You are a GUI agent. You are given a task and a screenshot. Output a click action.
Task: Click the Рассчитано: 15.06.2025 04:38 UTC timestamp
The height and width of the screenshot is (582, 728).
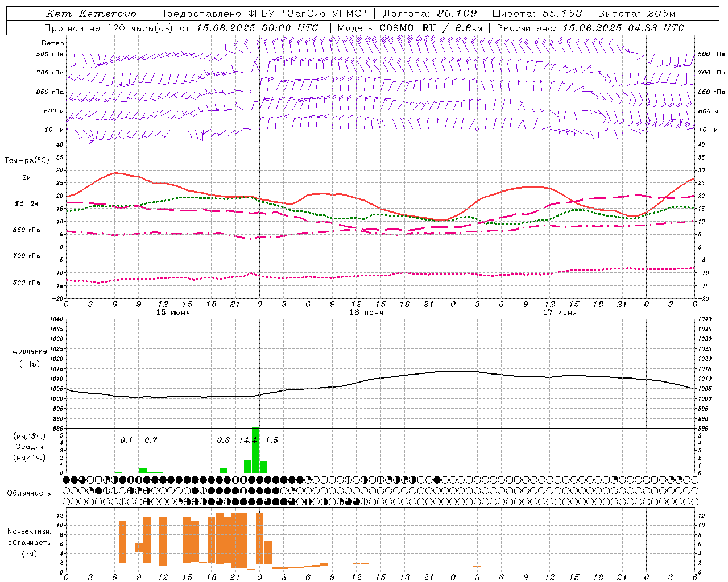pos(590,28)
